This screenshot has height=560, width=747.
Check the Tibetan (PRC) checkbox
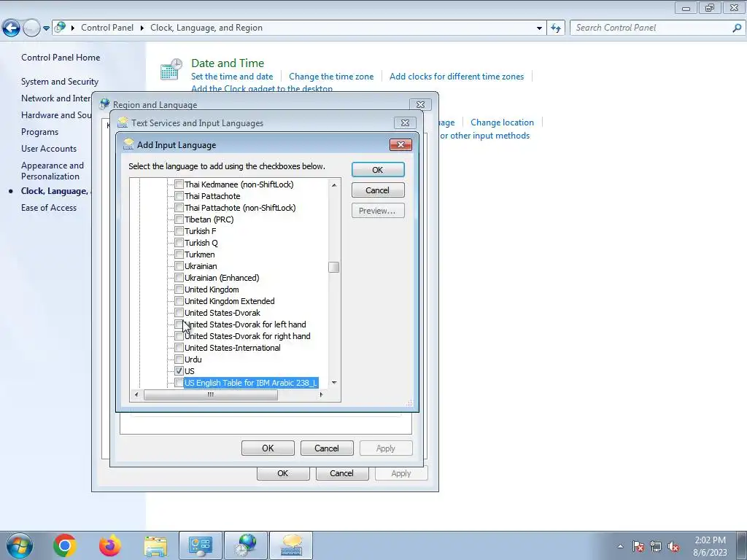pos(179,219)
